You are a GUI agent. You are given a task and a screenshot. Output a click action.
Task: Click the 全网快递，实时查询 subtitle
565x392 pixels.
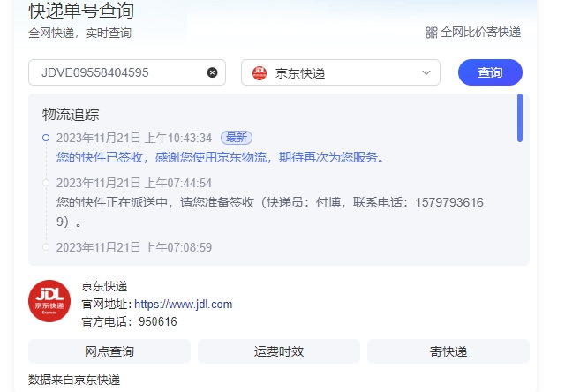point(80,34)
